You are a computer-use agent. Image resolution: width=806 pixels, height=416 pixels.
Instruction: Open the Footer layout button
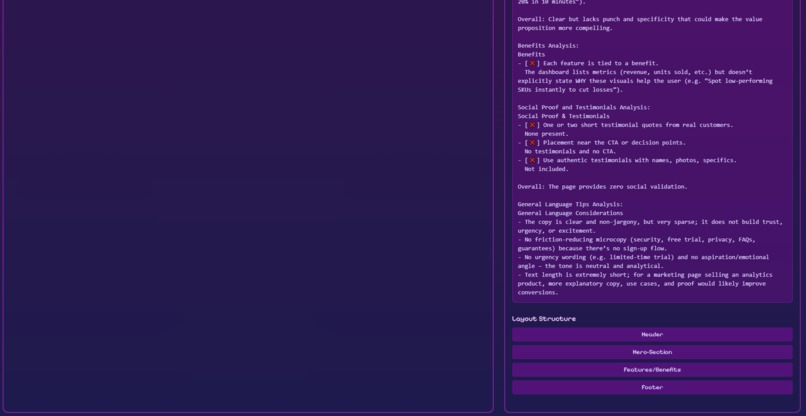tap(652, 388)
